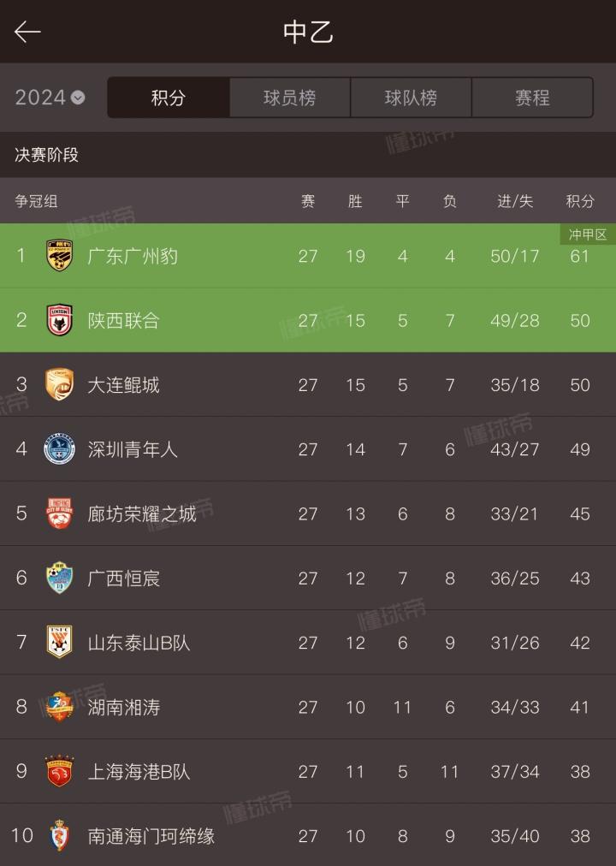This screenshot has width=616, height=866.
Task: Tap the 广西恒宸 team crest
Action: (59, 578)
